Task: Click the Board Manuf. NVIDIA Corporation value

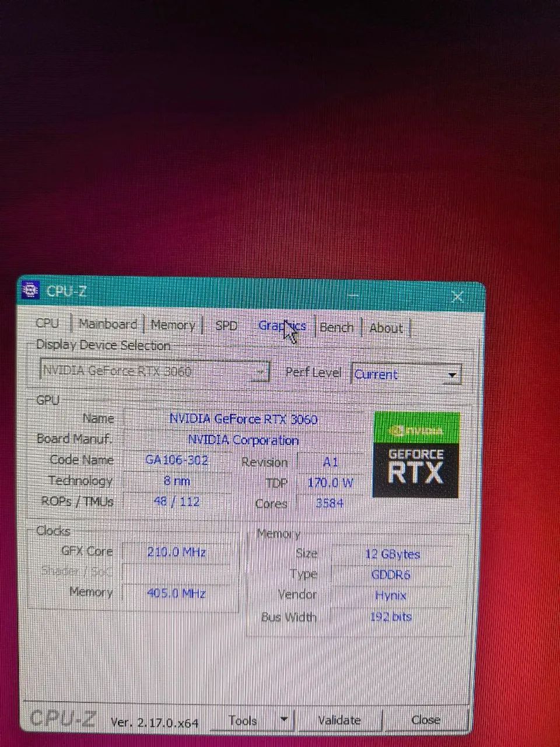Action: point(244,440)
